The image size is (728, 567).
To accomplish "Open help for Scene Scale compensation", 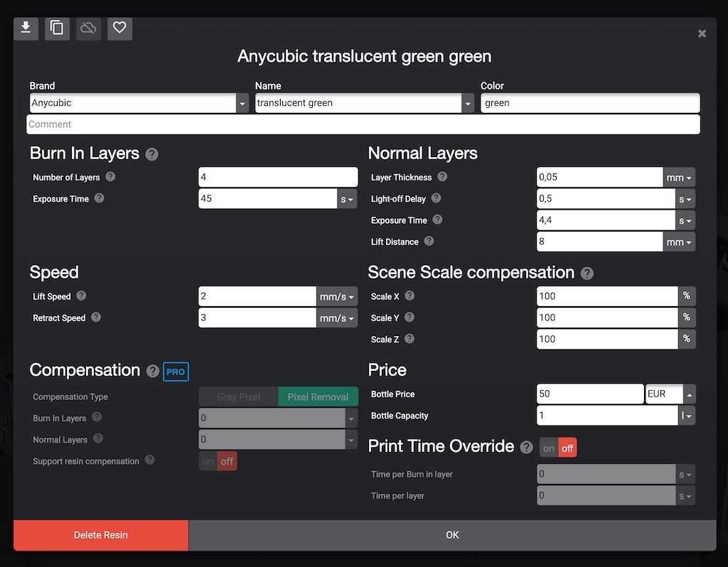I will point(587,274).
